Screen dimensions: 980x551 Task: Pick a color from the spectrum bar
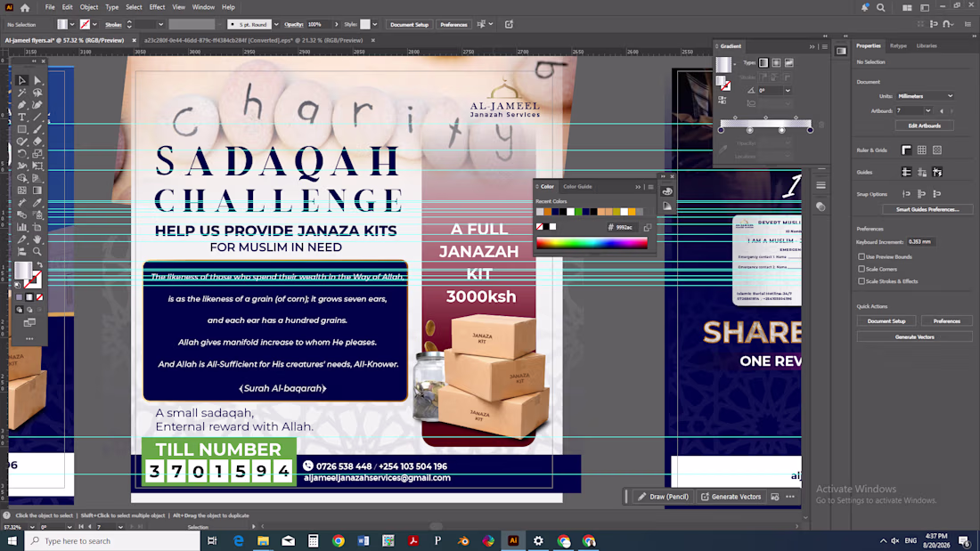592,243
